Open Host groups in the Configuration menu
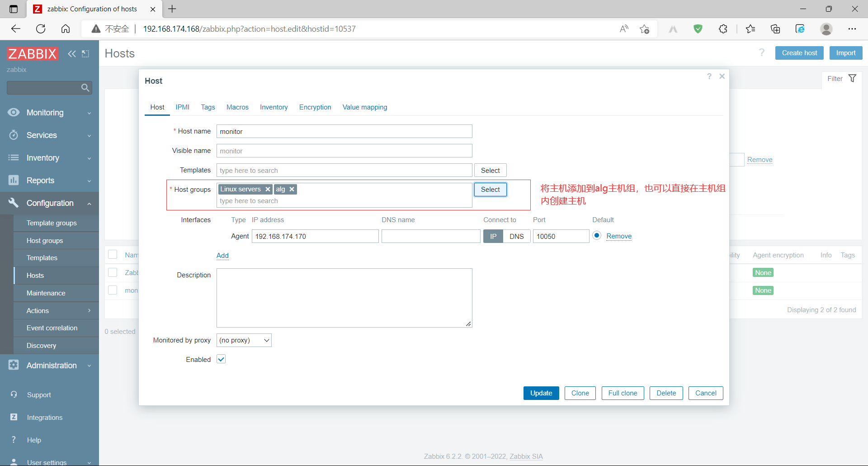This screenshot has height=466, width=868. tap(45, 240)
